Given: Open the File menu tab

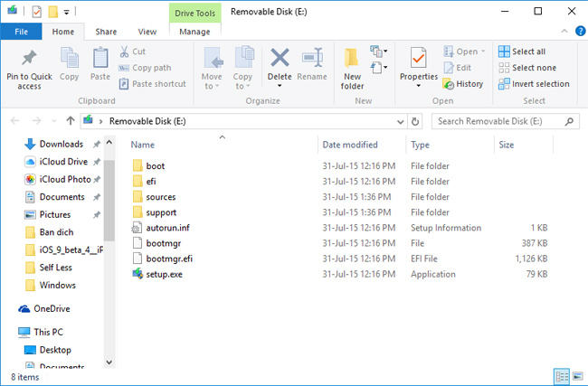Looking at the screenshot, I should tap(21, 32).
